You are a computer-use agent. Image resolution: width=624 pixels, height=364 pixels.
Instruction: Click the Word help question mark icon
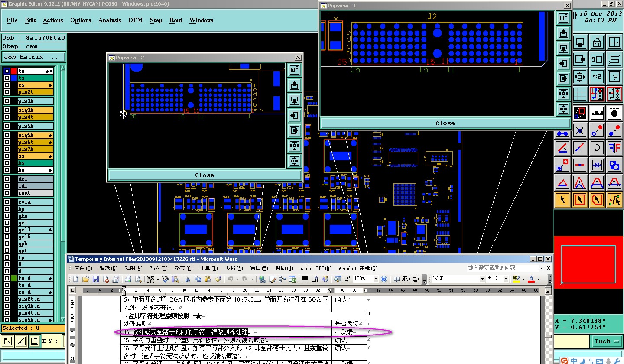(x=383, y=279)
